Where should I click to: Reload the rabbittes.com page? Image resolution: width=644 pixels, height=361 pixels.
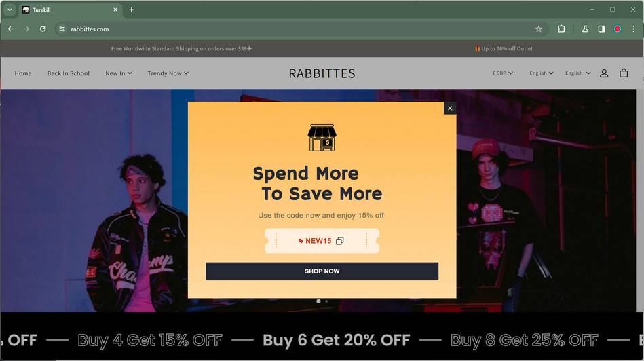click(x=43, y=28)
